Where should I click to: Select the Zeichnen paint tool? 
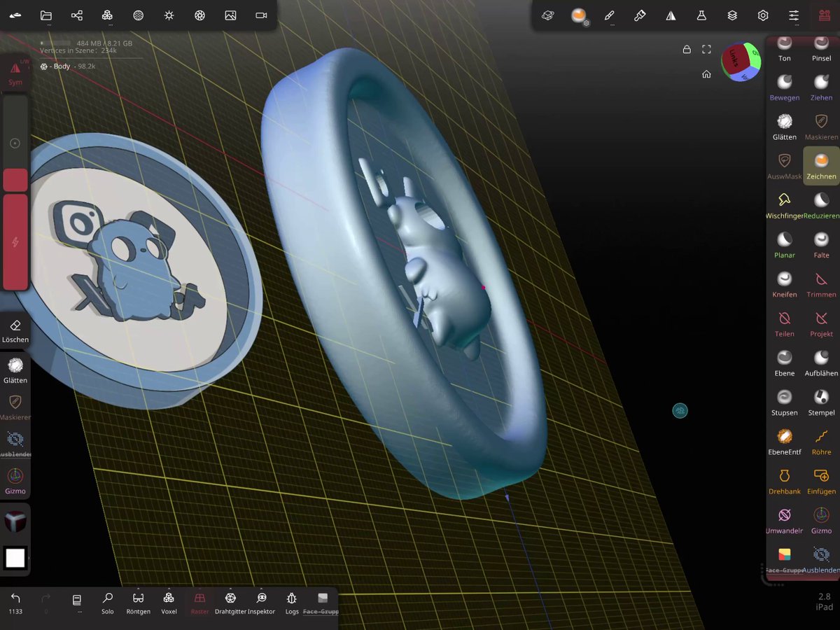point(821,166)
